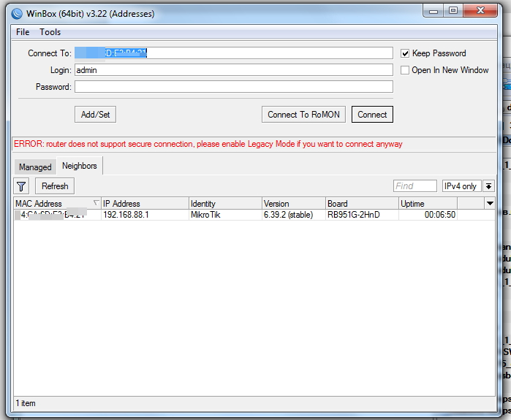Sort by MAC Address column header
The height and width of the screenshot is (420, 511).
57,204
